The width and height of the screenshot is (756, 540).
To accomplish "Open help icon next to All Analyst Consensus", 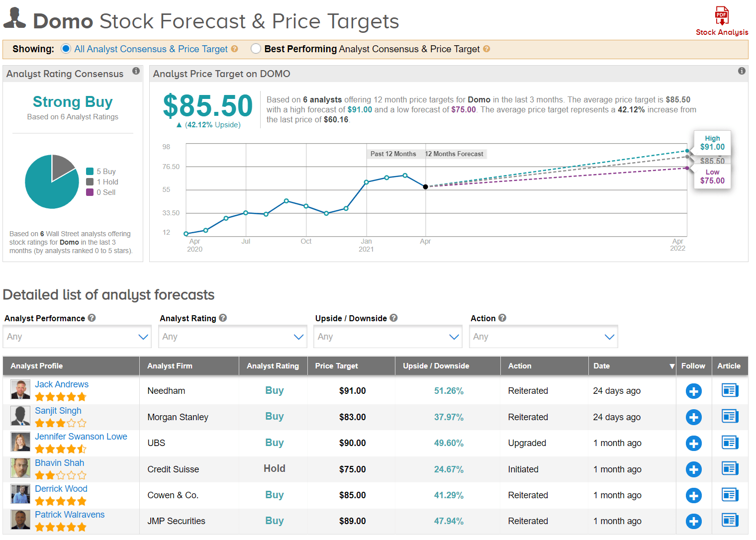I will pyautogui.click(x=234, y=49).
